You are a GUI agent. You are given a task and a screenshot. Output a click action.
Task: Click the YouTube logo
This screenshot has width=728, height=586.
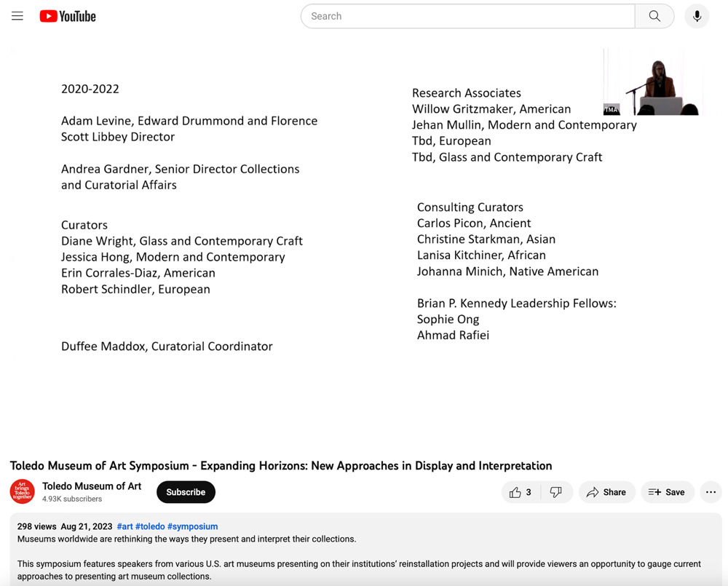point(68,16)
